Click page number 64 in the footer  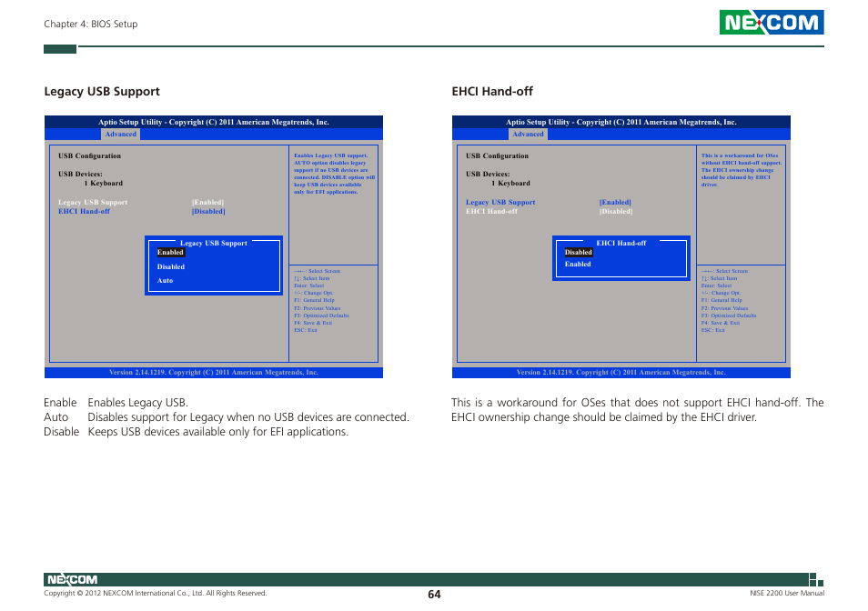[x=434, y=595]
